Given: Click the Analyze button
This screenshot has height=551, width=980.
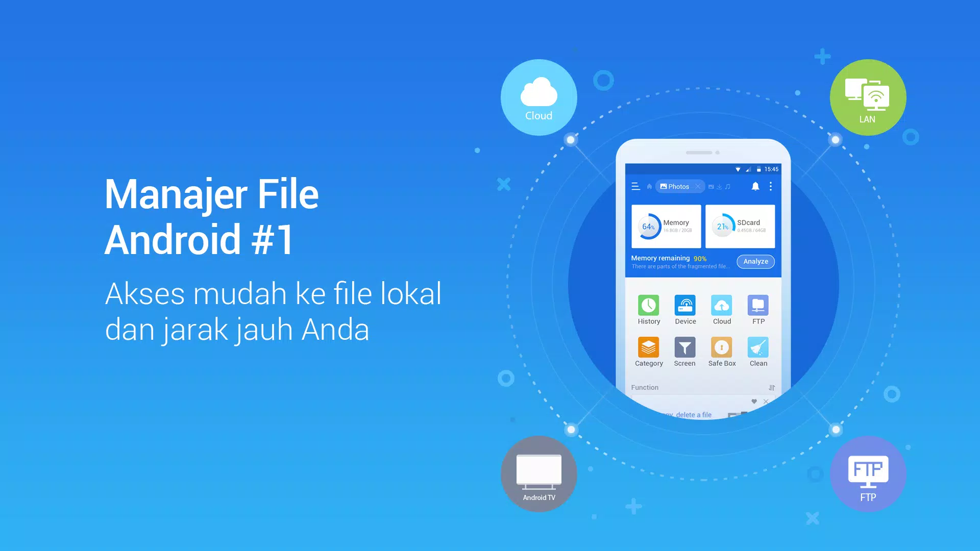Looking at the screenshot, I should pos(756,261).
